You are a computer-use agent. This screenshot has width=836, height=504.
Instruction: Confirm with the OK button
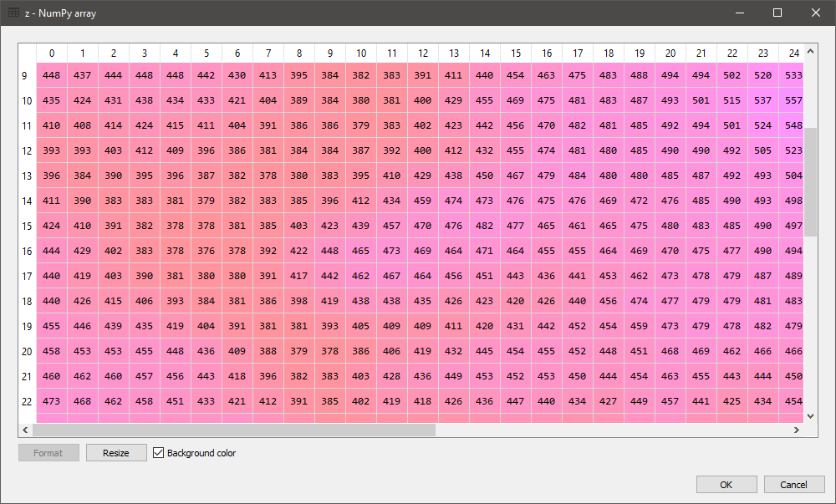click(x=727, y=485)
